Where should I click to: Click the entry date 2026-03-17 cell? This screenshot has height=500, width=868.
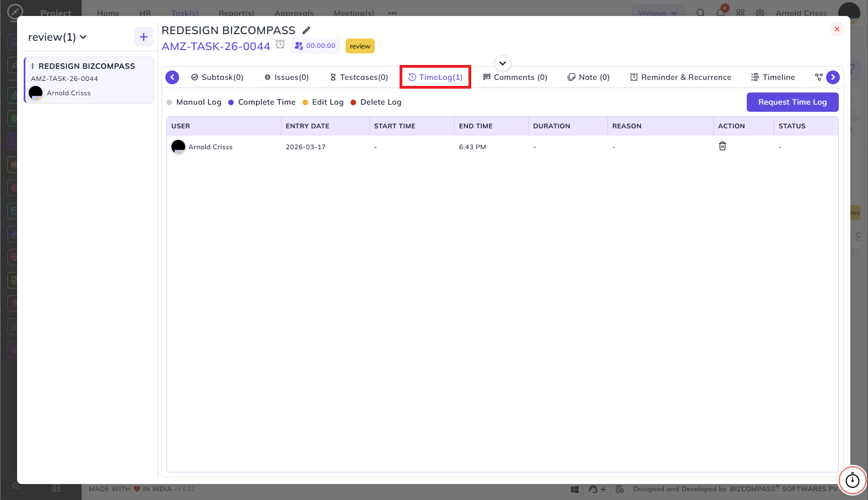(x=306, y=147)
